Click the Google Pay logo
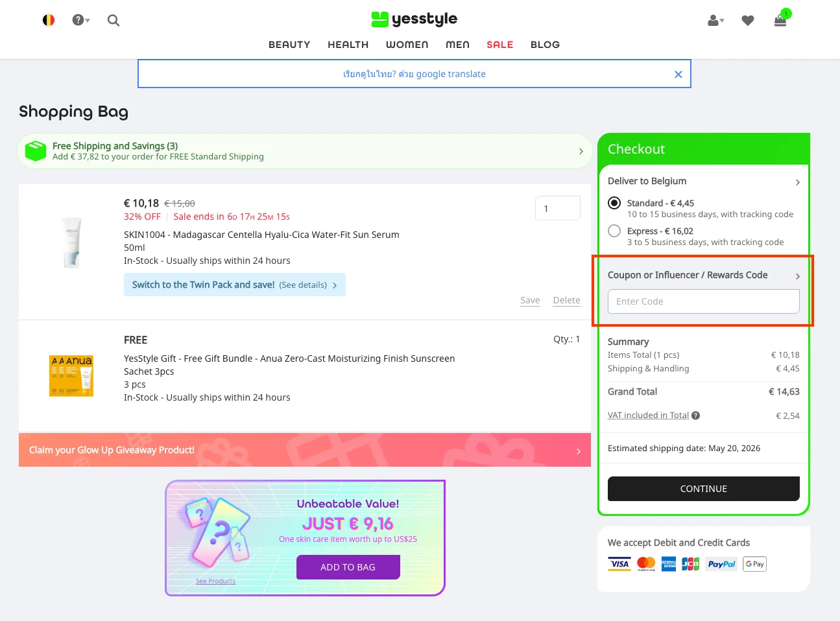 click(x=755, y=564)
